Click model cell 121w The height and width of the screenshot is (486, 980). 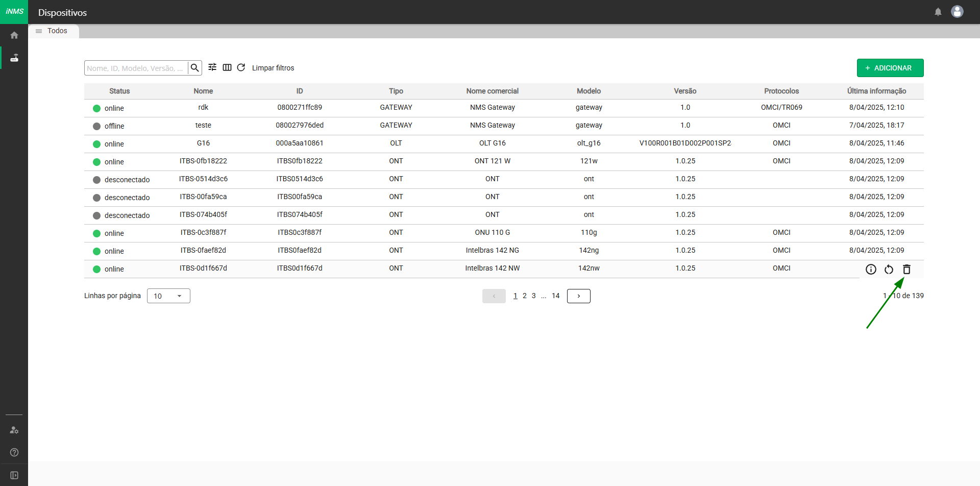point(589,161)
